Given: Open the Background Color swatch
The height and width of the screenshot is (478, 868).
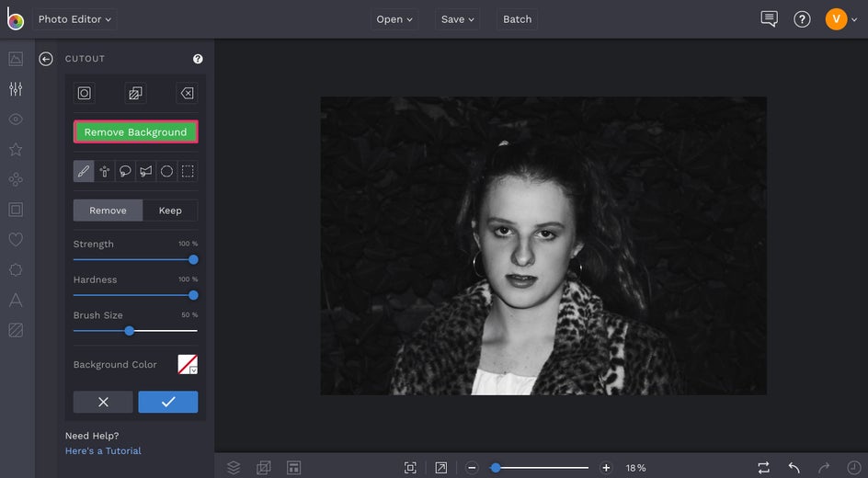Looking at the screenshot, I should pyautogui.click(x=188, y=365).
